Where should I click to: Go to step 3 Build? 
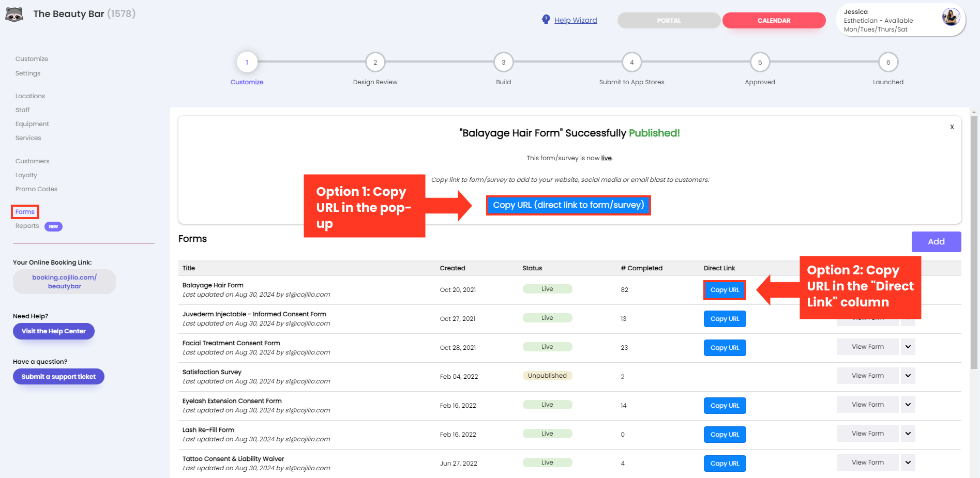[x=504, y=62]
